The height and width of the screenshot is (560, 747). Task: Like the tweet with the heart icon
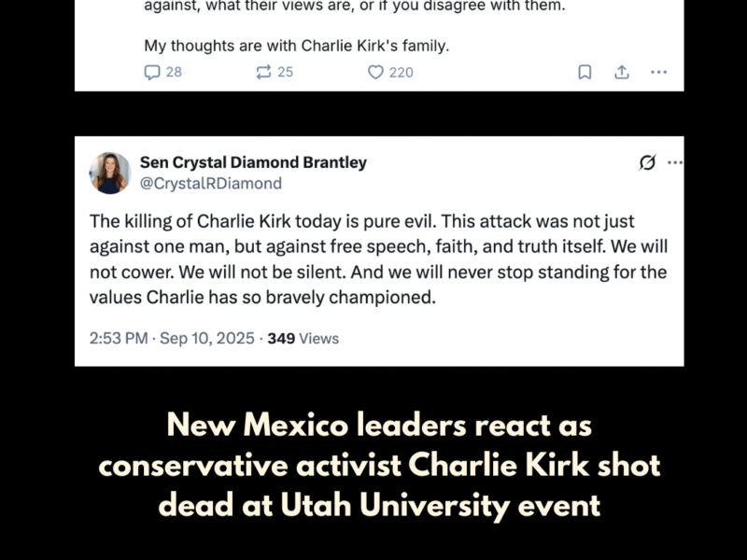375,72
